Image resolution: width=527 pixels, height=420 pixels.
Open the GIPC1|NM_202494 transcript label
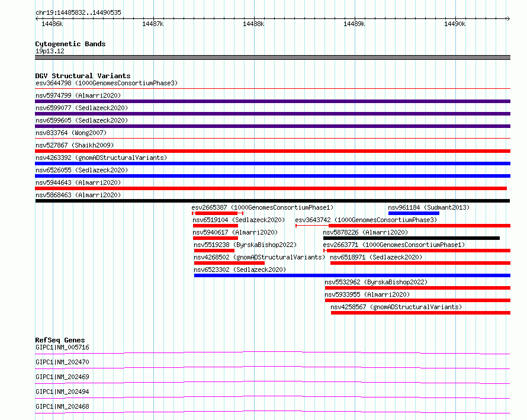tap(62, 392)
